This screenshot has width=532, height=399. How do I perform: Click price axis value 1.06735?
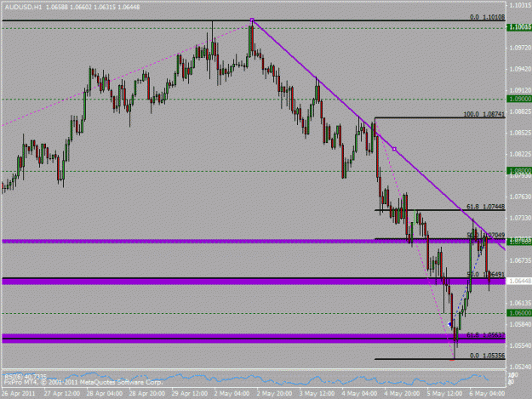coord(520,260)
